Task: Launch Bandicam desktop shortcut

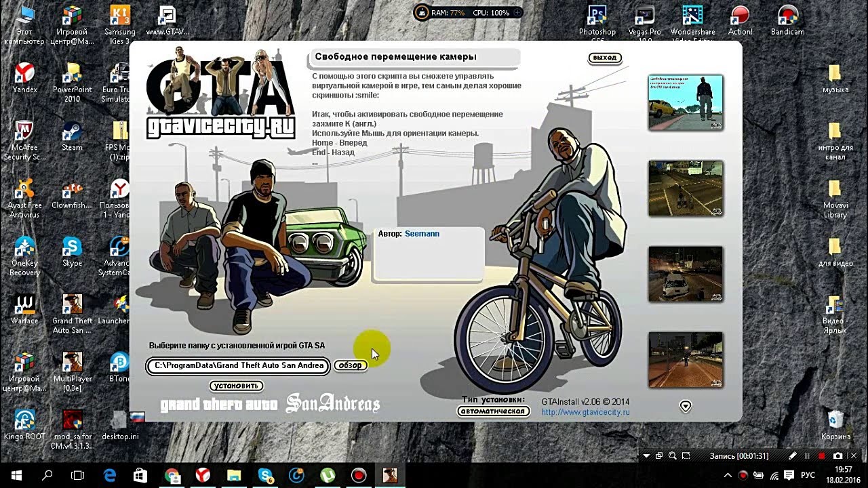Action: click(x=787, y=20)
